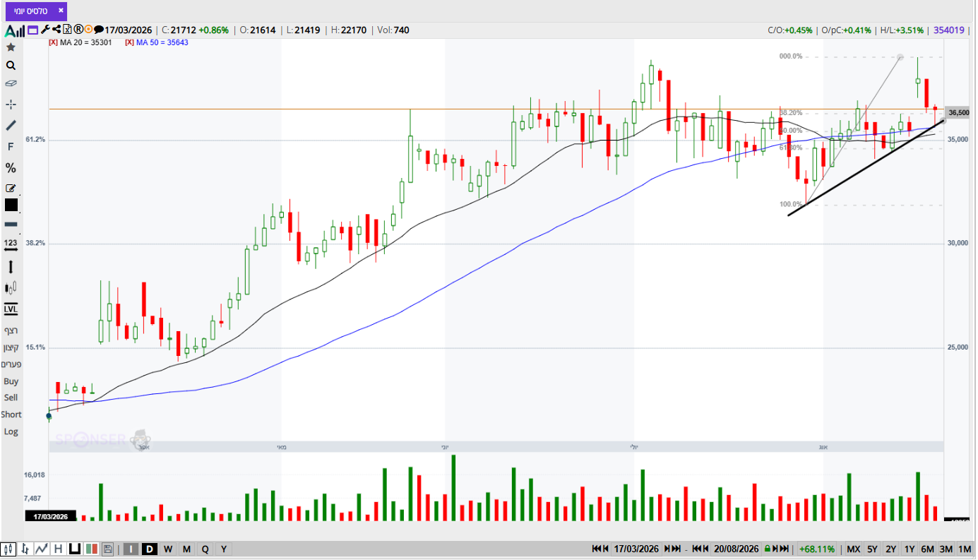Set chart range to 2Y
This screenshot has height=560, width=978.
[x=890, y=549]
